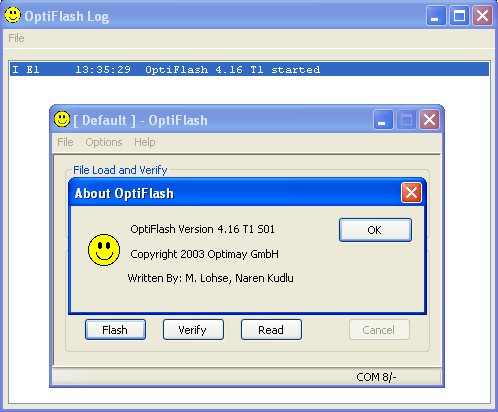This screenshot has width=498, height=412.
Task: Click smiley icon in Default OptiFlash title bar
Action: 62,119
